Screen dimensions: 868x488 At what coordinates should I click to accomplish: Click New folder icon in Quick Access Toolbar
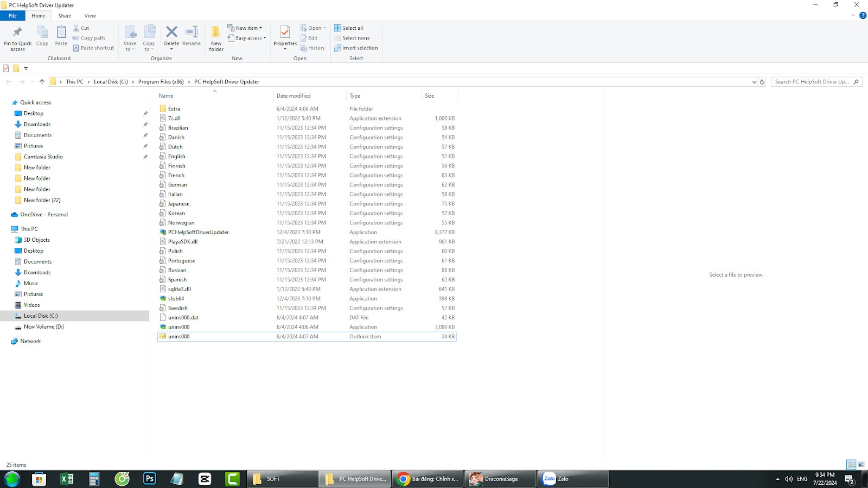(16, 68)
